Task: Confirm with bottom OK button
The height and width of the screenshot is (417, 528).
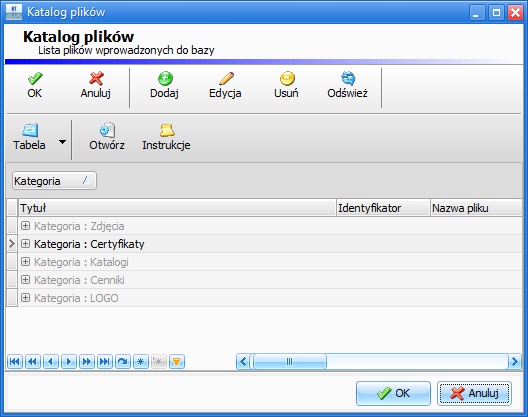Action: pos(393,393)
